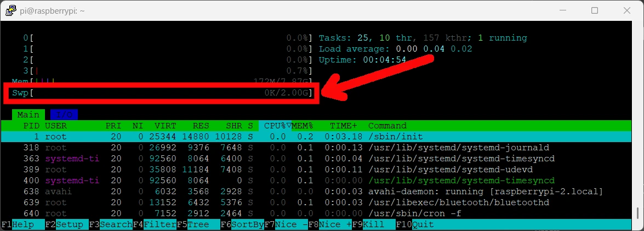Open F2 Setup
This screenshot has height=231, width=644.
tap(67, 225)
